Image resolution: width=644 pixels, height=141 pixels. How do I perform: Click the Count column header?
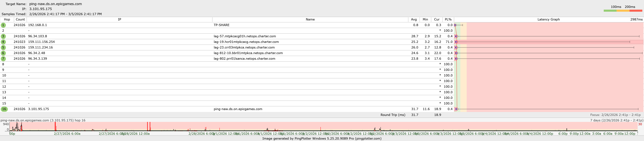coord(20,19)
